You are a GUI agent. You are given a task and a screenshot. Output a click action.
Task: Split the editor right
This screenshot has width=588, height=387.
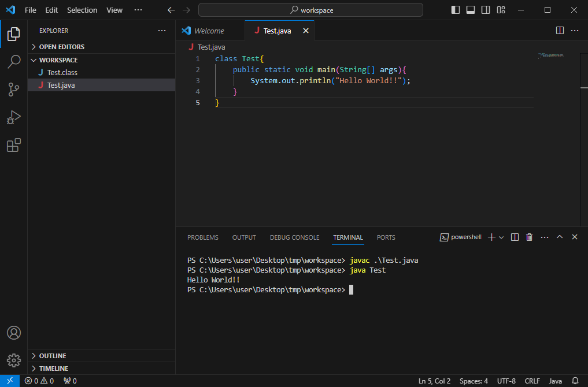[560, 31]
